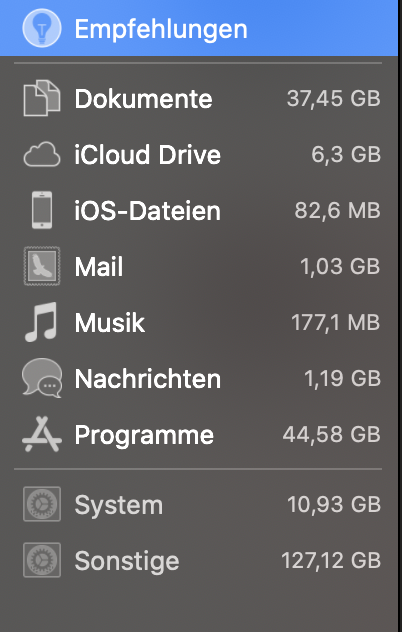Click the Nachrichten speech bubbles icon
The height and width of the screenshot is (632, 402).
click(42, 378)
